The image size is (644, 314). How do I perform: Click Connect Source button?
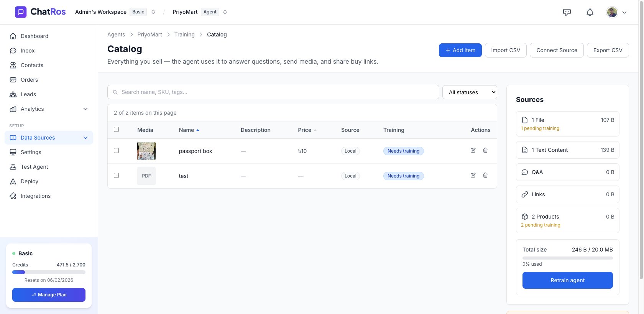(x=557, y=50)
